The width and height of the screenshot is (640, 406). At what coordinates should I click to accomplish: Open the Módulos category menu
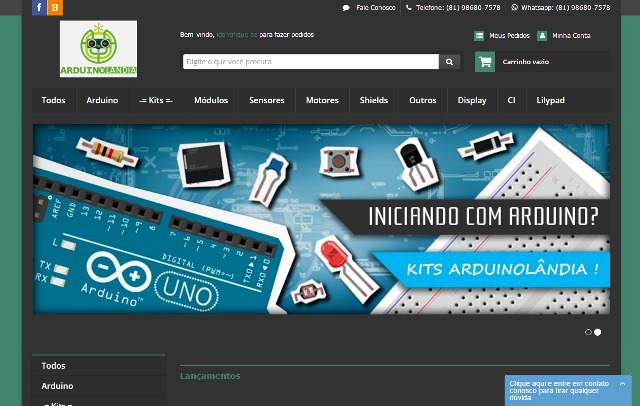tap(211, 100)
